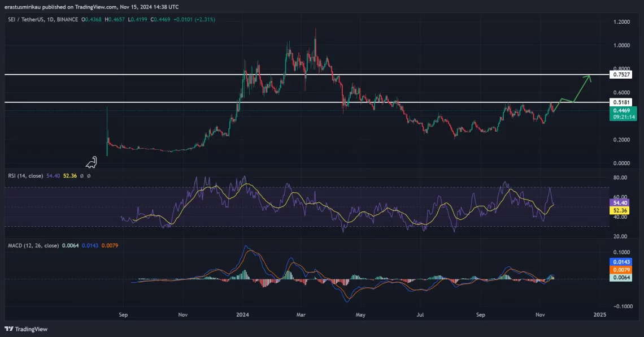The width and height of the screenshot is (644, 337).
Task: Click the green projection arrow head near 0.7527
Action: click(x=589, y=77)
